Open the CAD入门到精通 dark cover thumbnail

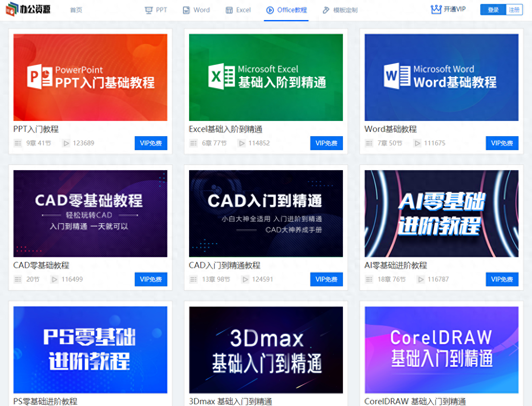pos(266,214)
